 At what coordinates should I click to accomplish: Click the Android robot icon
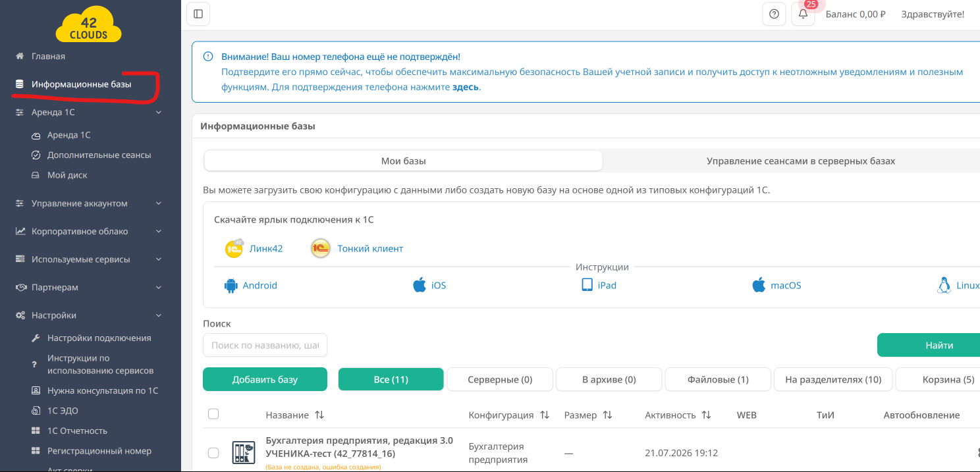[x=231, y=286]
